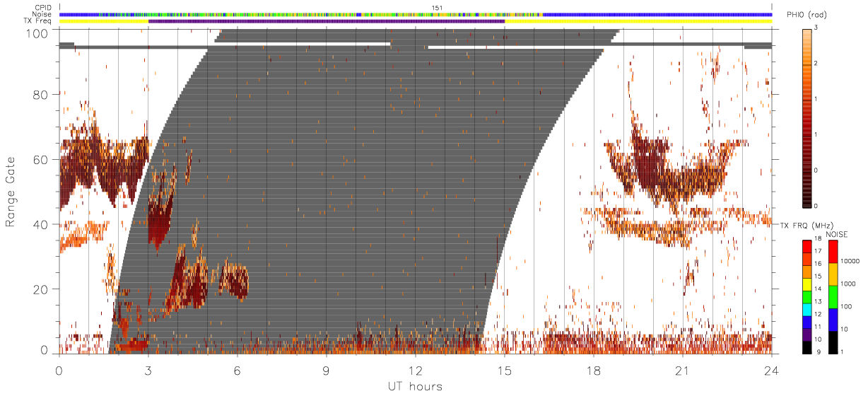Click the "1000" value on NOISE scale

click(x=848, y=284)
